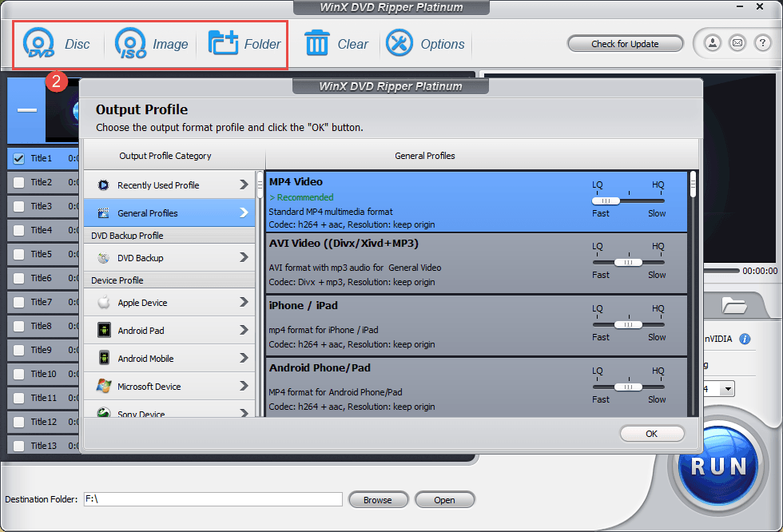The width and height of the screenshot is (783, 532).
Task: Browse for a destination folder
Action: click(378, 499)
